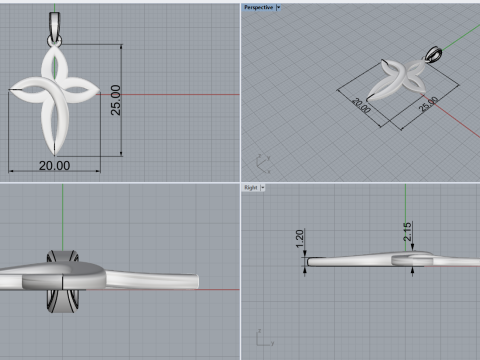Select the 2.15 thickness dimension
Image resolution: width=480 pixels, height=360 pixels.
tap(407, 232)
